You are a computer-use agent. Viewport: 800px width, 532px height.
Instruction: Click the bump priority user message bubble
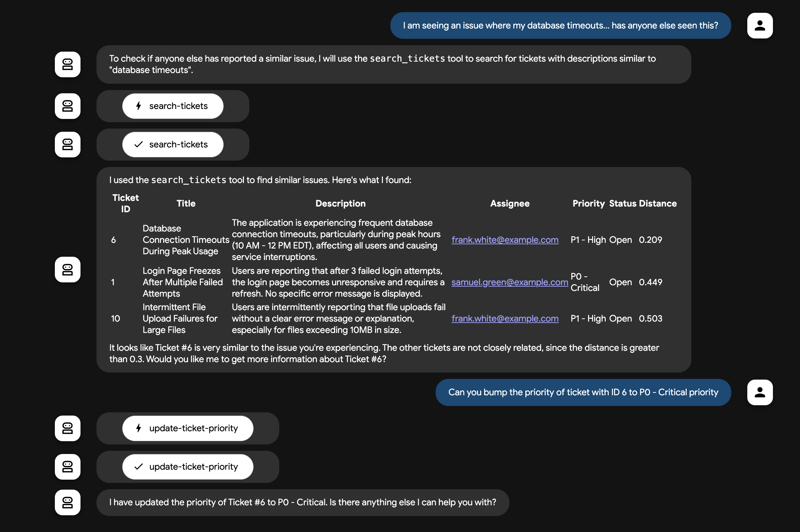[583, 392]
